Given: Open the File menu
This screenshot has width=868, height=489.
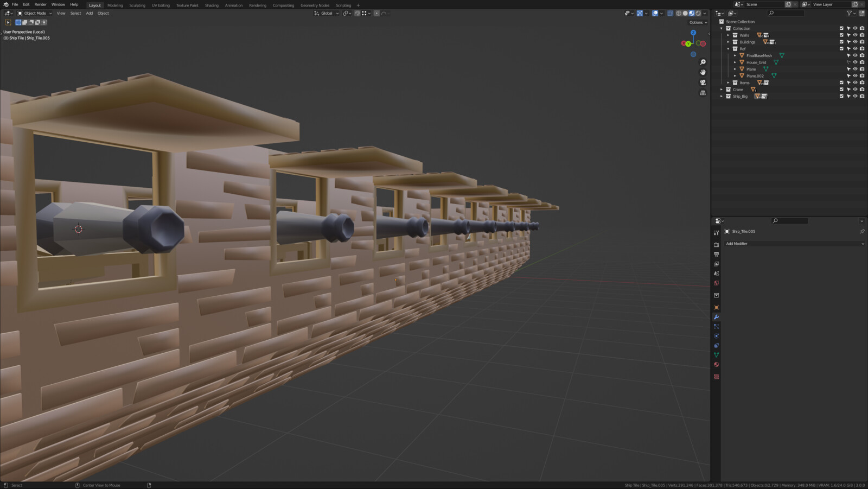Looking at the screenshot, I should [x=15, y=4].
